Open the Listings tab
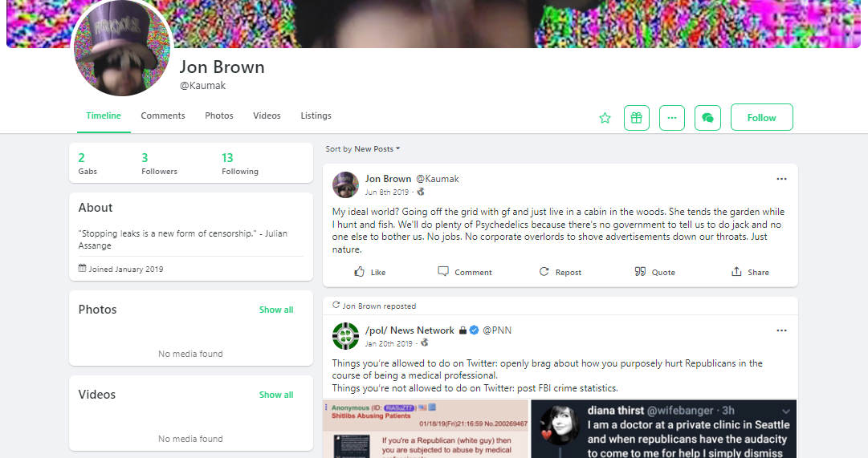 pyautogui.click(x=316, y=116)
